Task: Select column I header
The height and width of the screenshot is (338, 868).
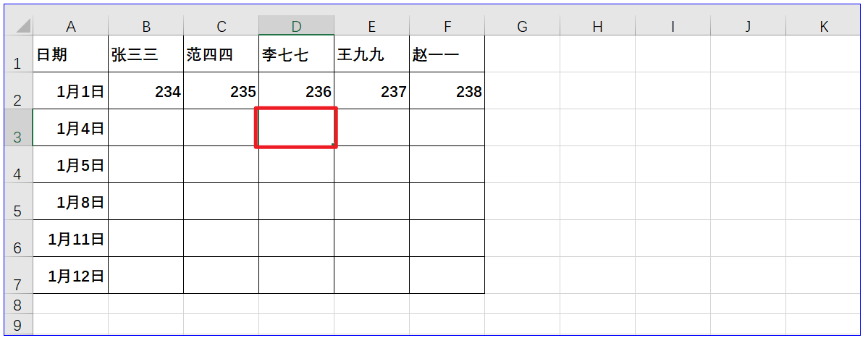Action: (x=673, y=25)
